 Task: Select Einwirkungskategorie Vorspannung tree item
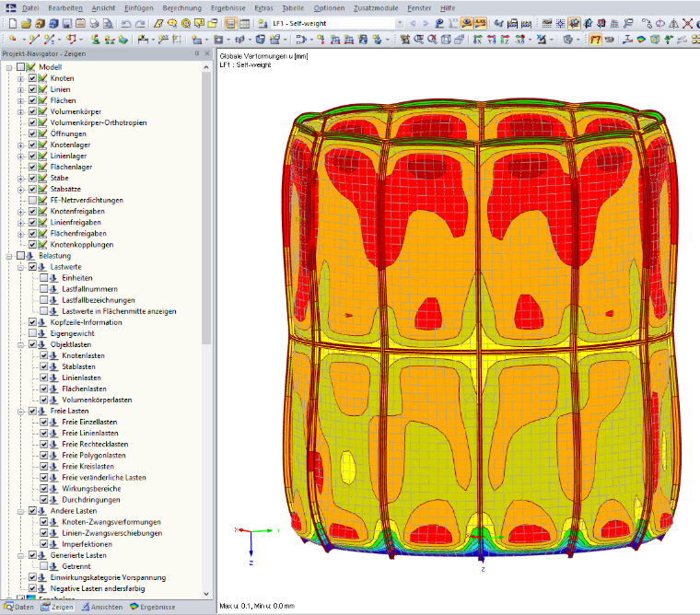108,577
